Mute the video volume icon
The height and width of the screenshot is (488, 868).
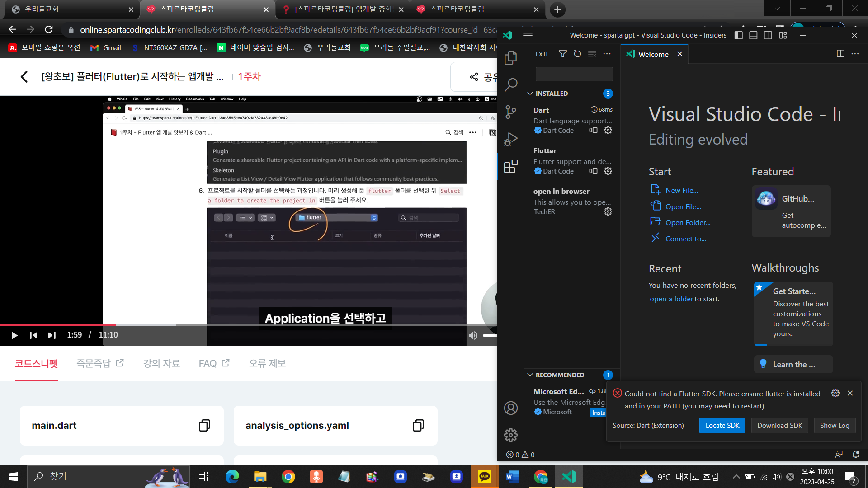click(x=473, y=335)
